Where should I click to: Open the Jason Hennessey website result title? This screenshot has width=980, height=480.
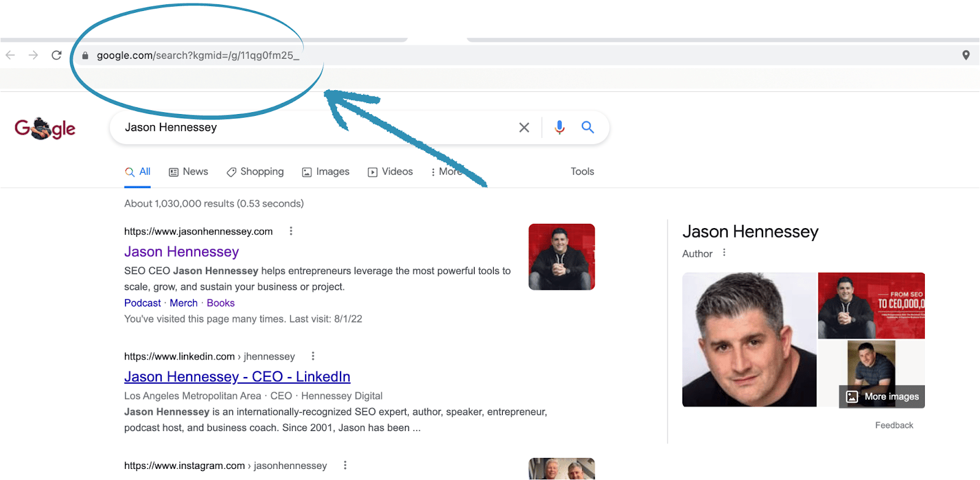[x=181, y=252]
